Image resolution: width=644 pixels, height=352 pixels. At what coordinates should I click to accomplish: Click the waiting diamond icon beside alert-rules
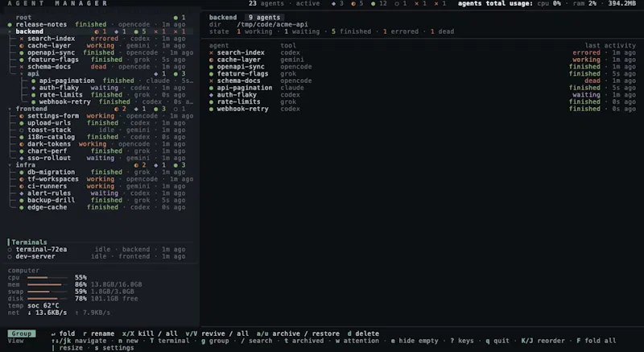22,193
